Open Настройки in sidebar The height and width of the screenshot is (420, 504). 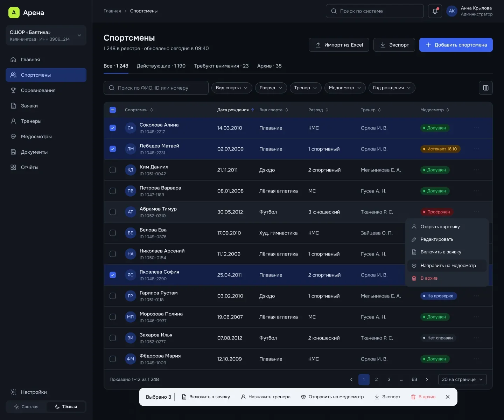click(x=46, y=392)
